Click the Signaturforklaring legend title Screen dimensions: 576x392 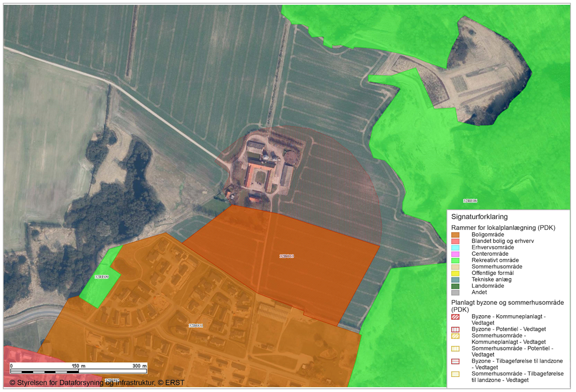pos(478,217)
